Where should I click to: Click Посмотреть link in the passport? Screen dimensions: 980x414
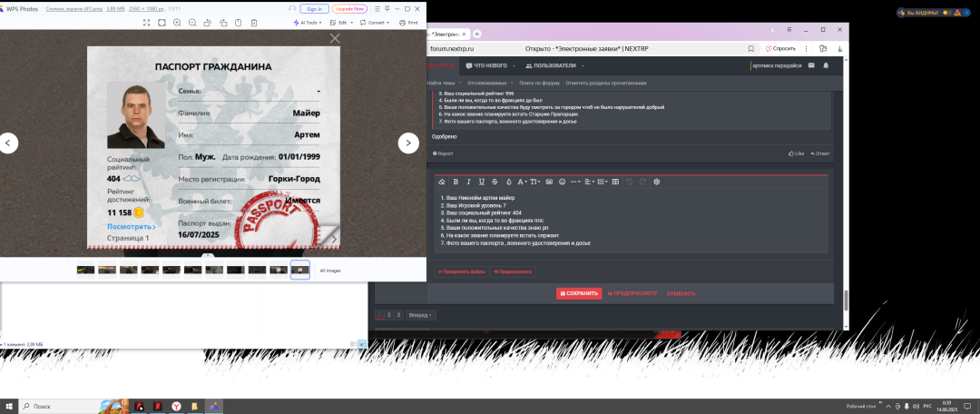tap(132, 226)
